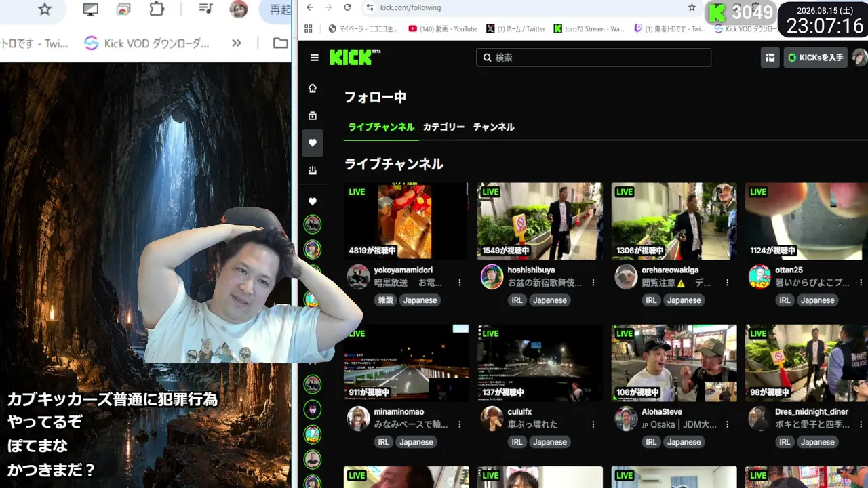Click the monitor cast icon in left browser
868x488 pixels.
tap(90, 9)
